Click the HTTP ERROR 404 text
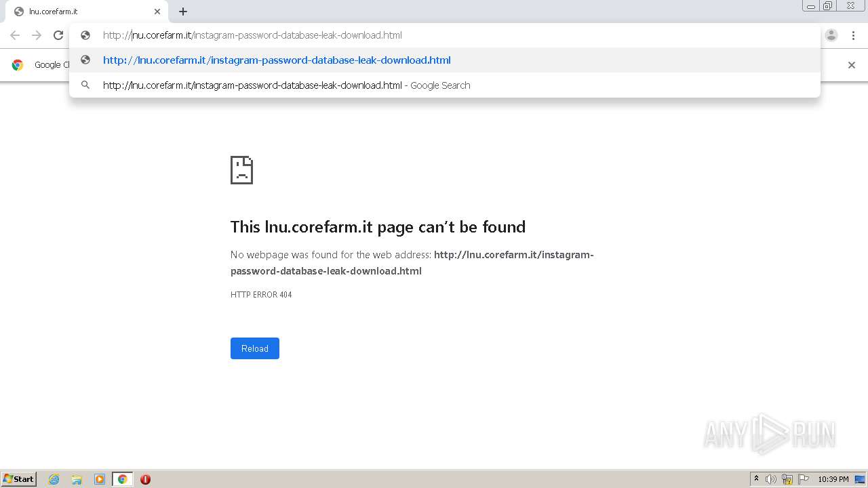 pyautogui.click(x=261, y=295)
